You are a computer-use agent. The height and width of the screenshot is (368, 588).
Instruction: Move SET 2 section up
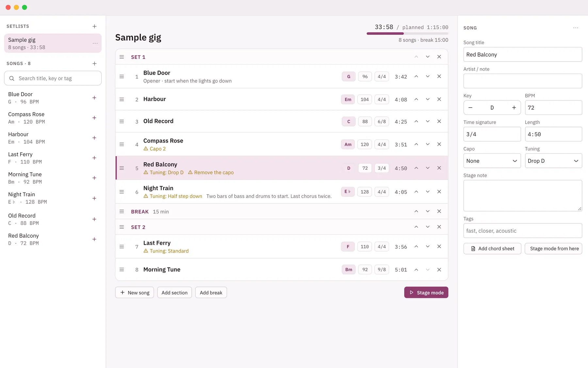(416, 227)
